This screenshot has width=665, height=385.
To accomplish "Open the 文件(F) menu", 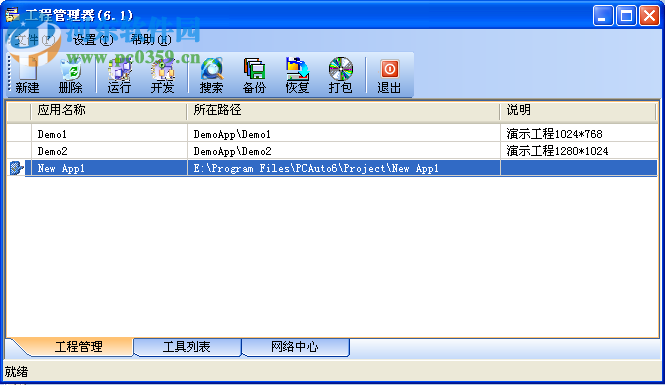I will (x=35, y=40).
